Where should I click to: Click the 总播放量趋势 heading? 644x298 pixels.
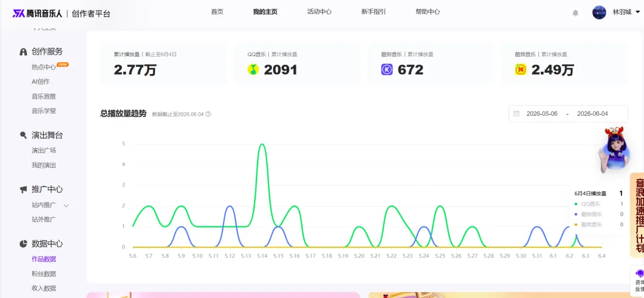[x=123, y=113]
